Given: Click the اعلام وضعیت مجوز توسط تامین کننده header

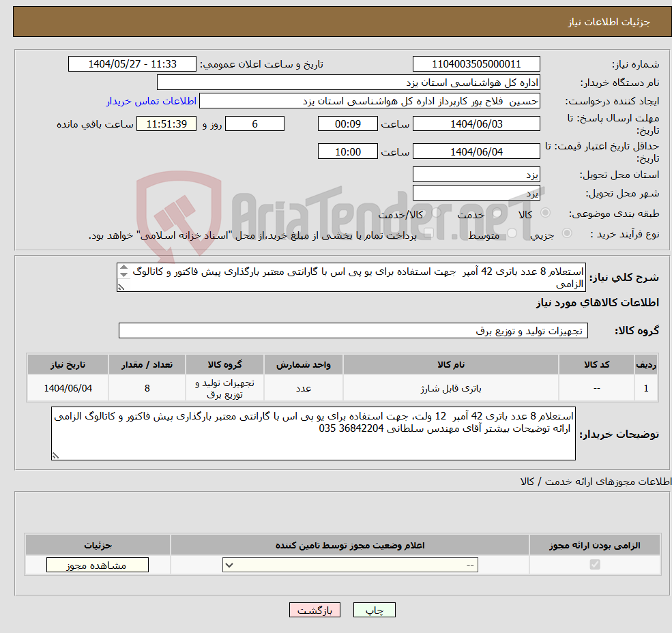Looking at the screenshot, I should (350, 545).
